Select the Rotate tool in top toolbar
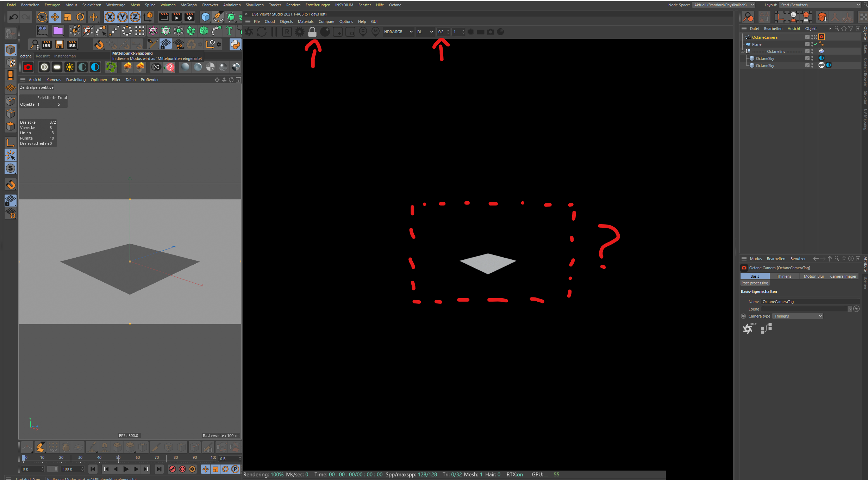The width and height of the screenshot is (868, 480). [81, 17]
